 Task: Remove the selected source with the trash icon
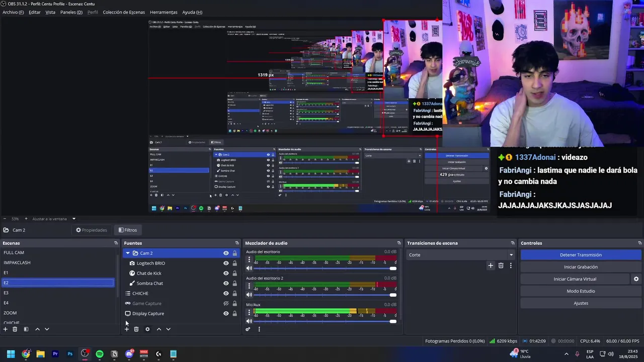click(x=136, y=329)
